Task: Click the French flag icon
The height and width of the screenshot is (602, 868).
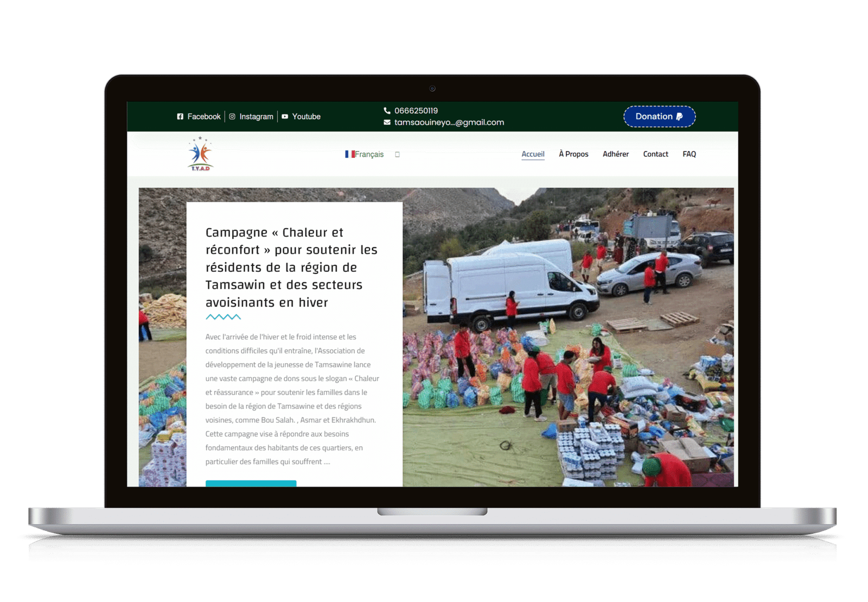Action: tap(350, 154)
